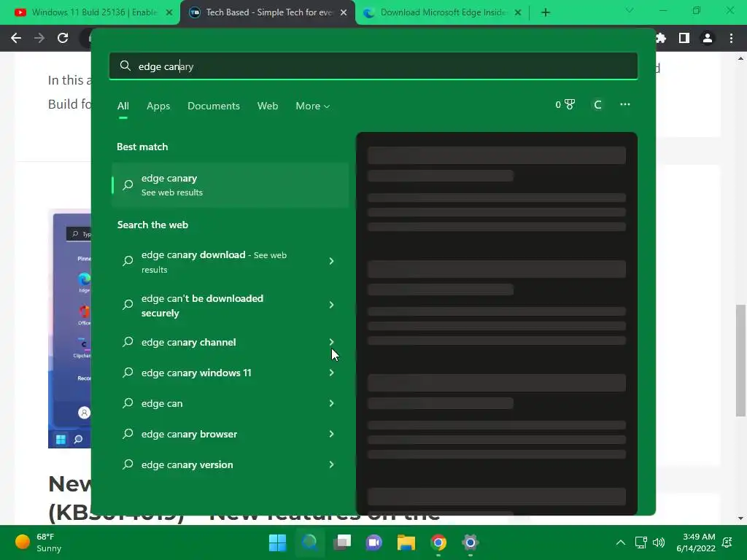This screenshot has height=560, width=747.
Task: Click the taskbar Search icon
Action: point(309,542)
